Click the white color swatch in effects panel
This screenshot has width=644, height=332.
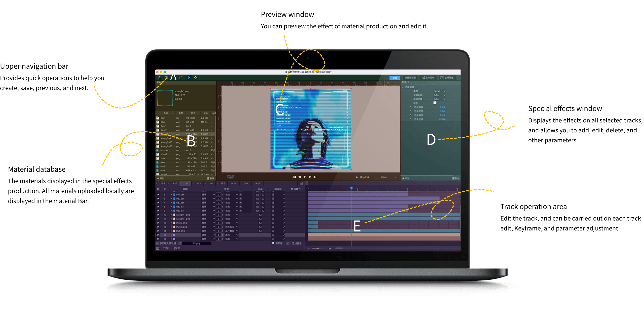[435, 103]
